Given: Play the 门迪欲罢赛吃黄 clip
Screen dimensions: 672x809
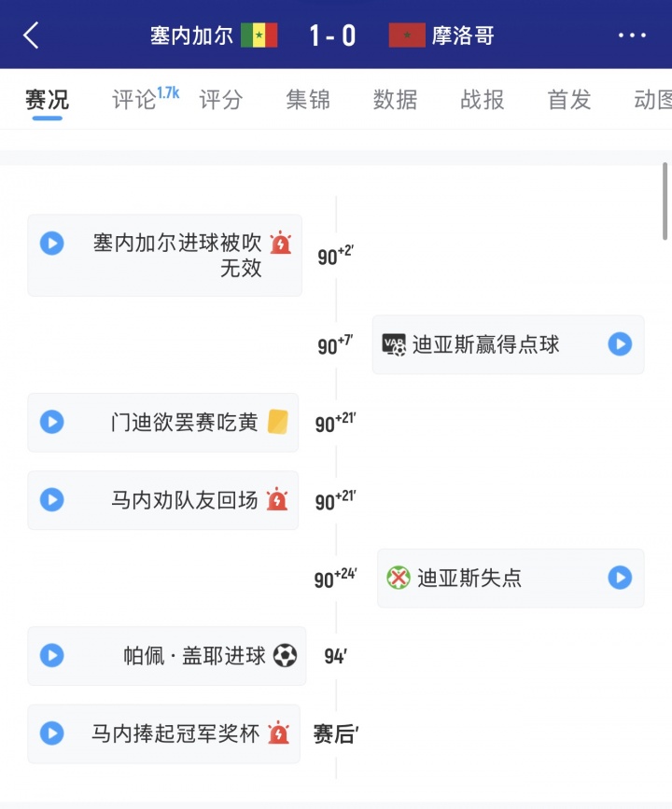Looking at the screenshot, I should [51, 422].
